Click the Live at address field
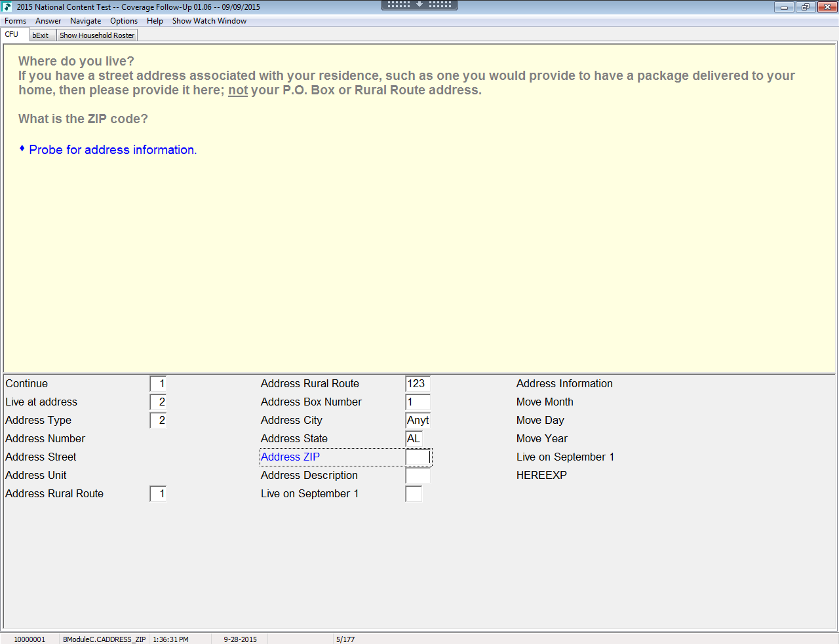This screenshot has width=839, height=644. pyautogui.click(x=158, y=402)
